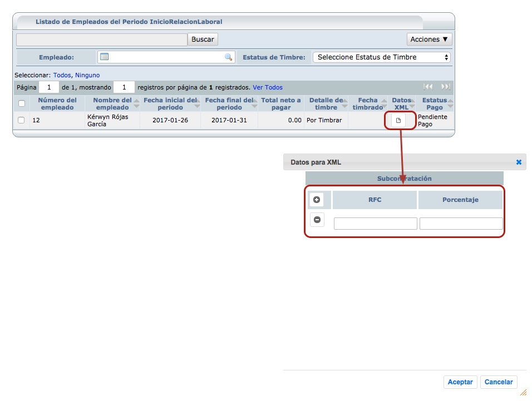Click the Total neto a pagar header
The width and height of the screenshot is (532, 401).
coord(281,103)
